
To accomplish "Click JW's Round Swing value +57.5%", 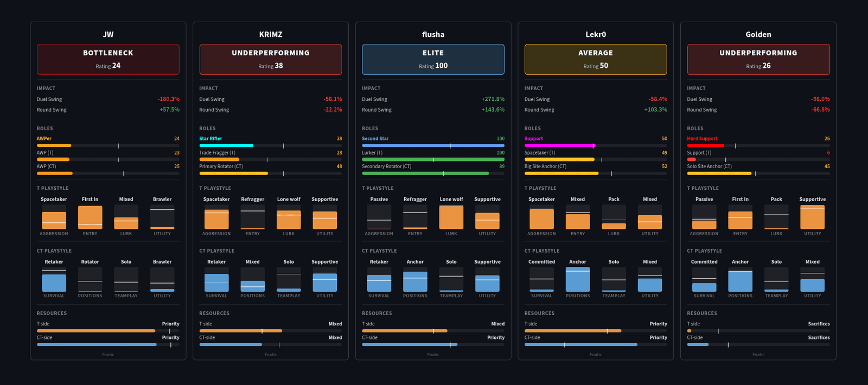I will pyautogui.click(x=169, y=110).
